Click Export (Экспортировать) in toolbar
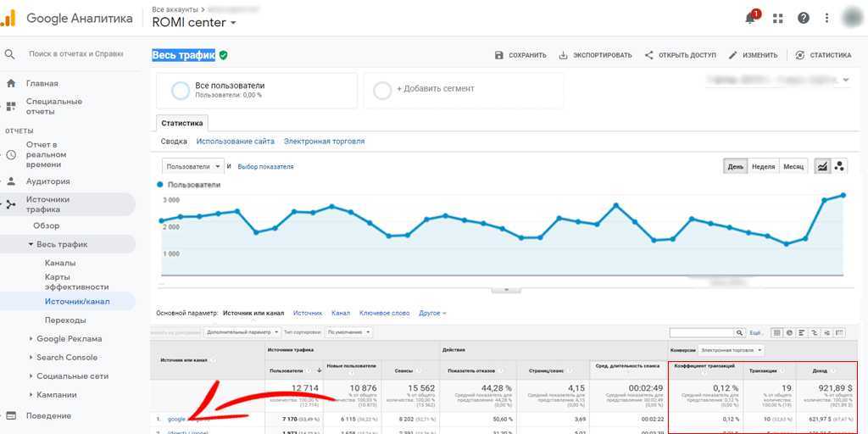Screen dimensions: 868x434 (x=595, y=55)
